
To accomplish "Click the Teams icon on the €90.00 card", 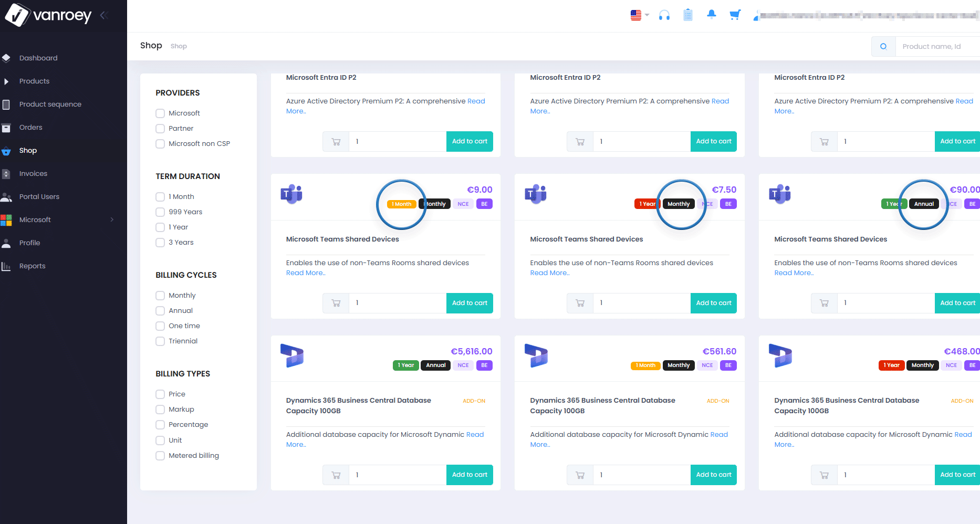I will point(780,194).
